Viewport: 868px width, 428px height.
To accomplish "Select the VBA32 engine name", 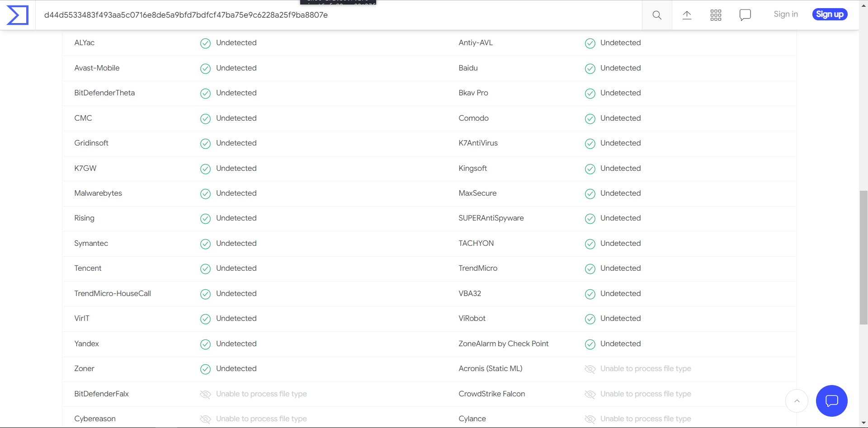I will point(470,293).
